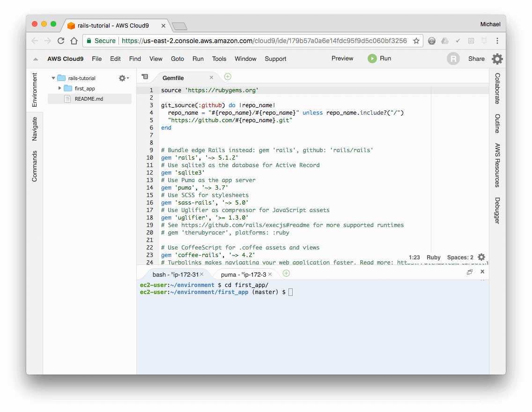
Task: Bookmark page with star icon
Action: coord(416,41)
